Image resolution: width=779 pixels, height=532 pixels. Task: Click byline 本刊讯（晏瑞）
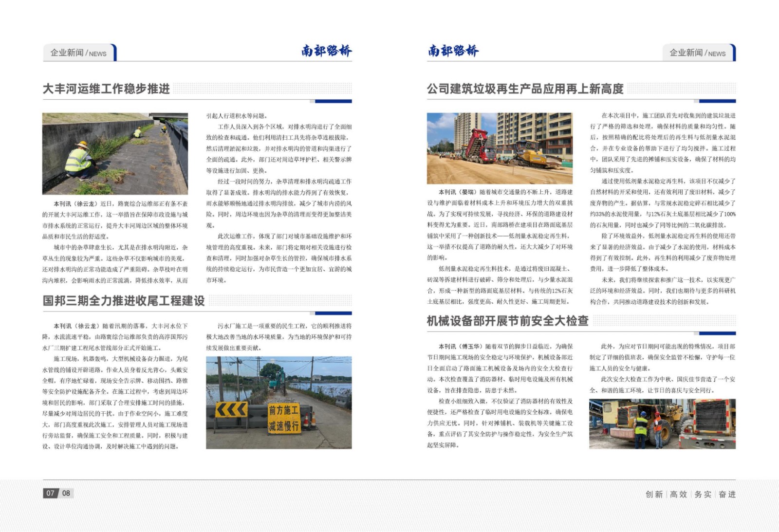(457, 192)
